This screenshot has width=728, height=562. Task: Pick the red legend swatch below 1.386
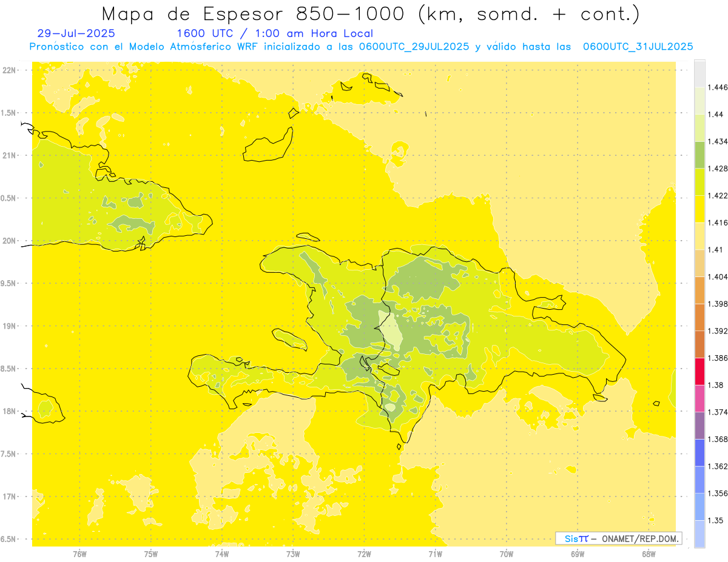coord(699,371)
